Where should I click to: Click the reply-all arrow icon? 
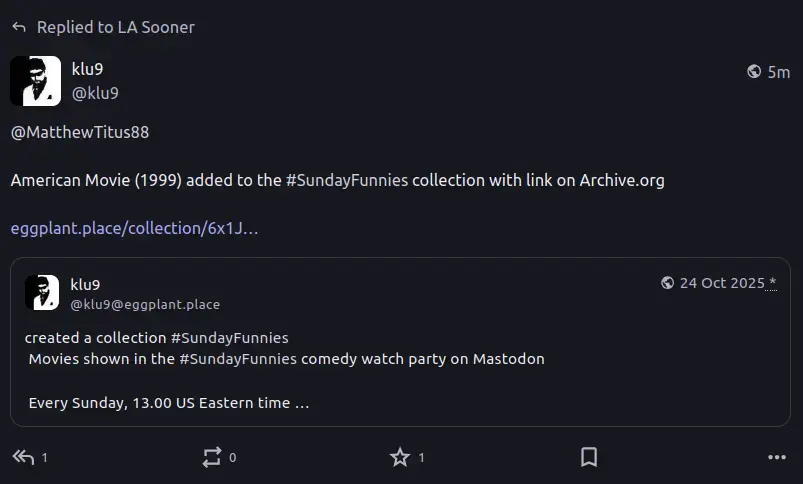point(24,457)
